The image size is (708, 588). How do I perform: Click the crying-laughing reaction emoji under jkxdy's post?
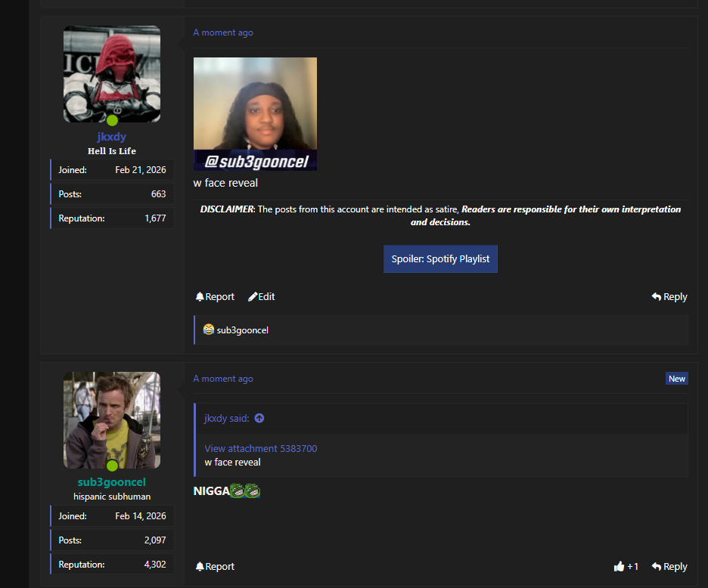coord(208,330)
